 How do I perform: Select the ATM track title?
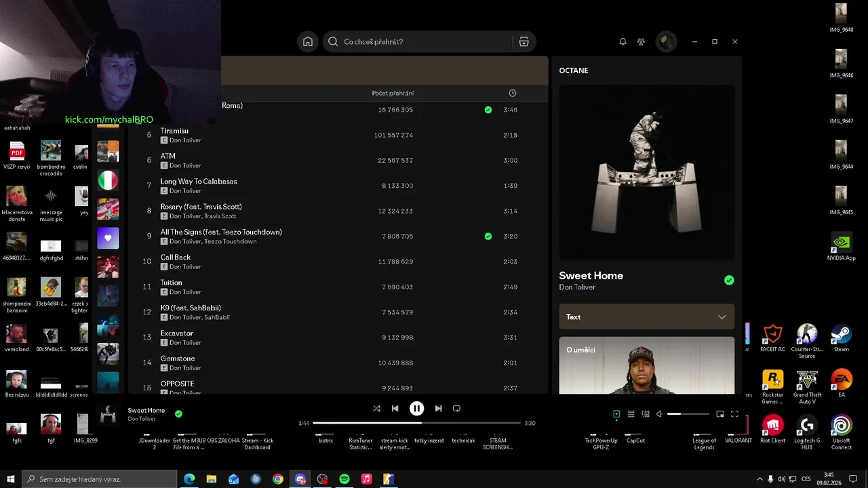[167, 156]
